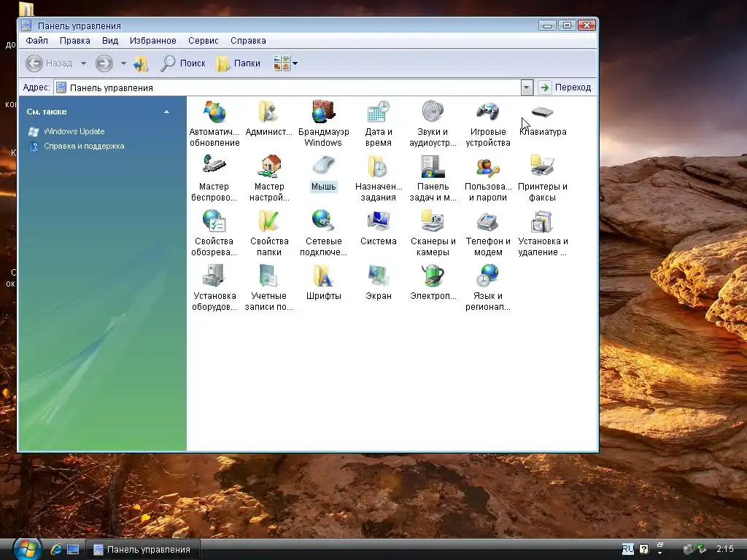
Task: Select Панель управления taskbar button
Action: click(143, 550)
